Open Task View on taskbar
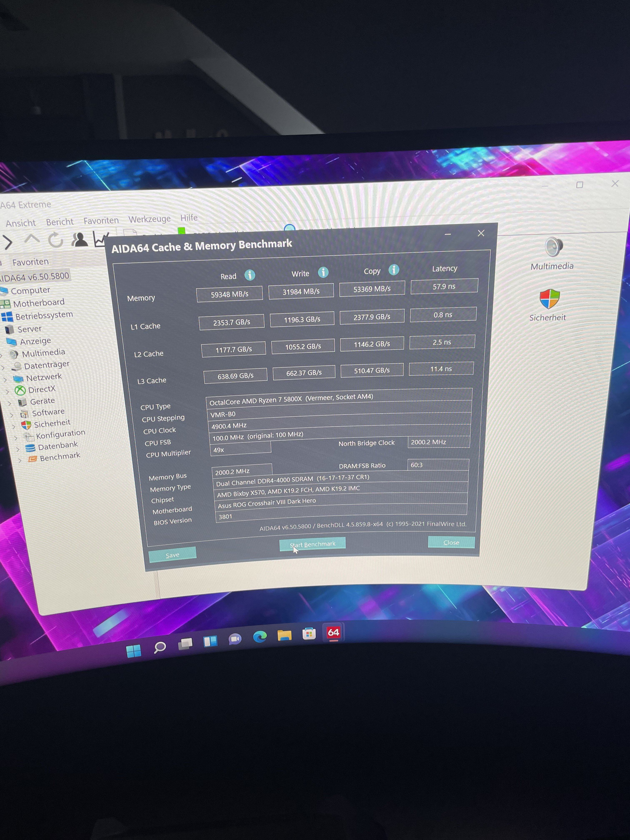The image size is (630, 840). click(185, 644)
